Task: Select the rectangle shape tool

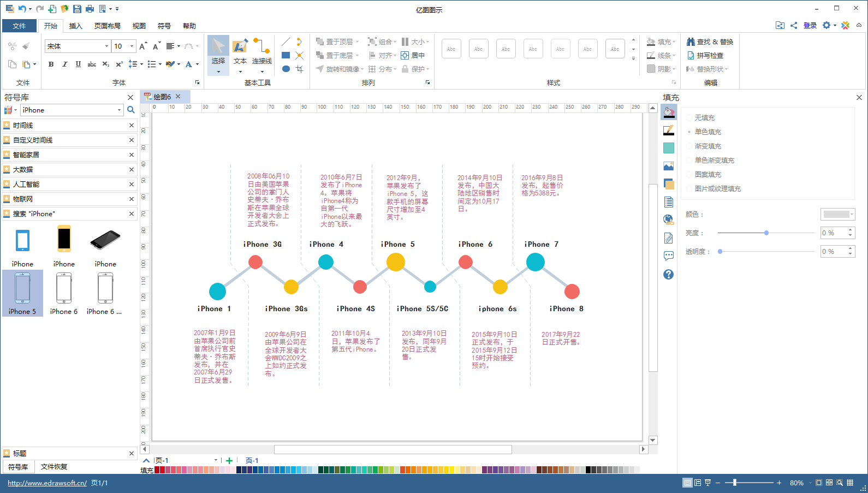Action: coord(286,55)
